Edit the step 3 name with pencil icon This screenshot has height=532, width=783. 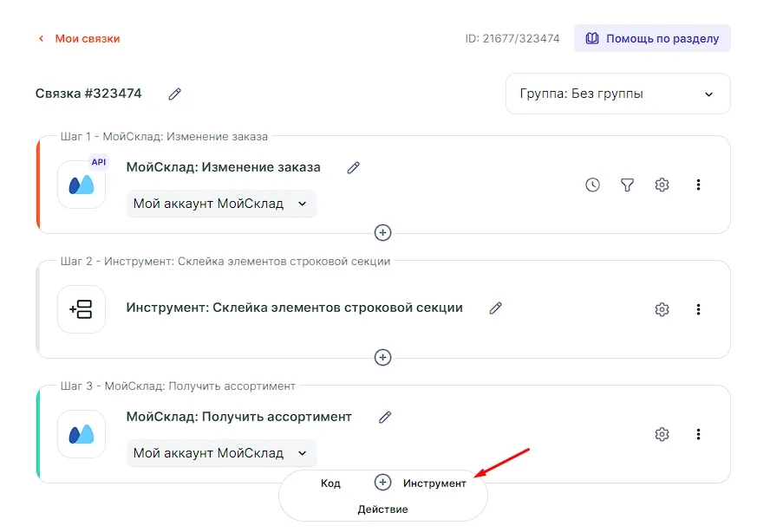(386, 417)
